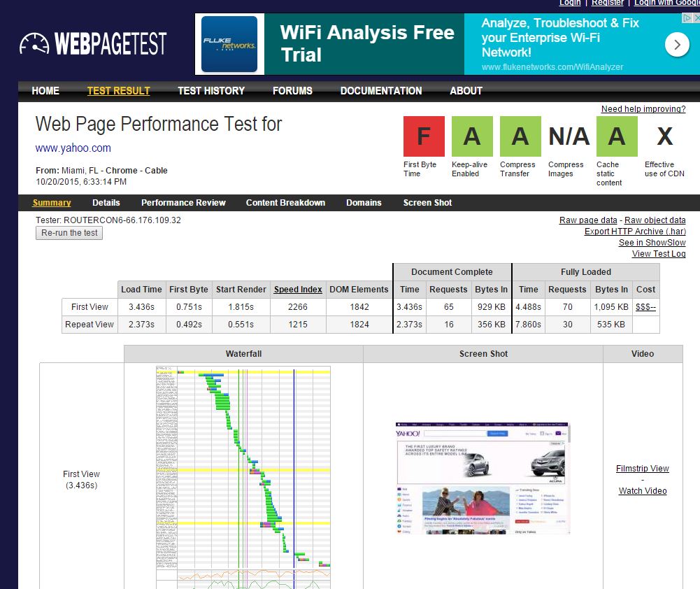This screenshot has width=700, height=589.
Task: Open the ABOUT menu item
Action: tap(466, 91)
